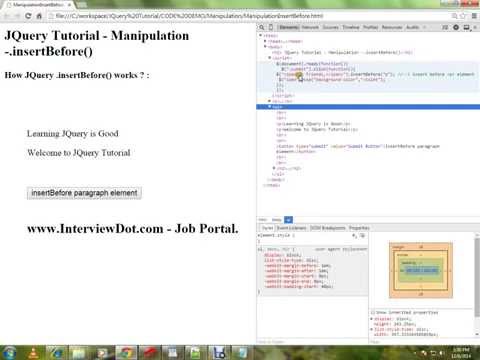Collapse the script node in DOM tree
This screenshot has height=360, width=480.
point(270,58)
